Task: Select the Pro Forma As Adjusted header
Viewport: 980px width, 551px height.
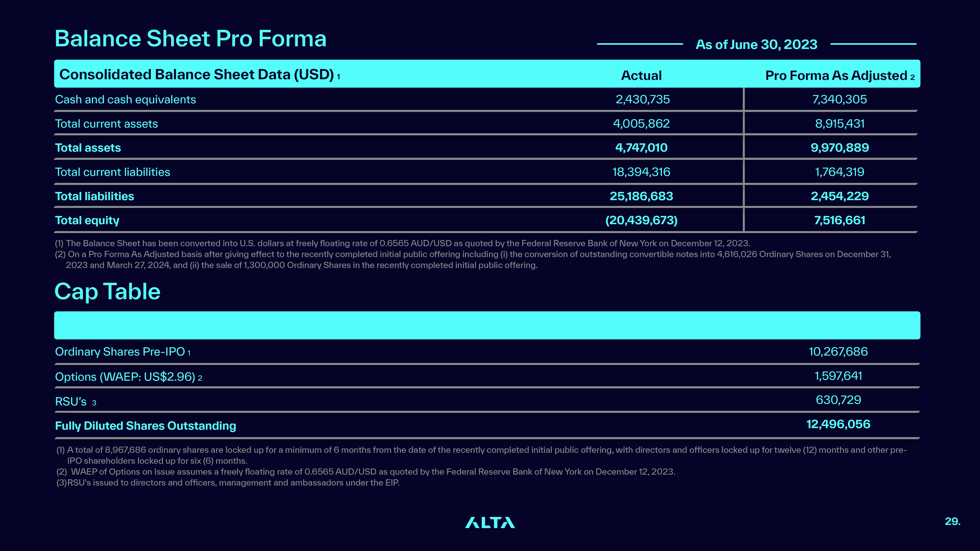Action: pyautogui.click(x=840, y=75)
